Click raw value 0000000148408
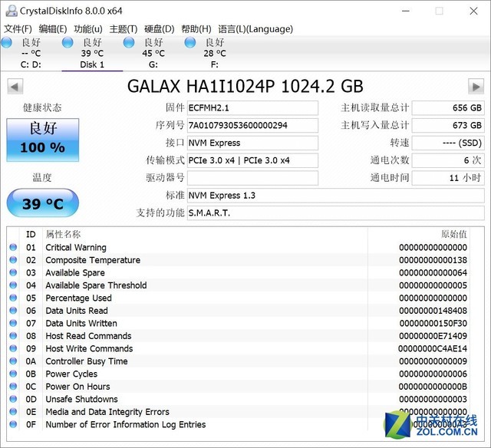This screenshot has width=491, height=448. (433, 311)
